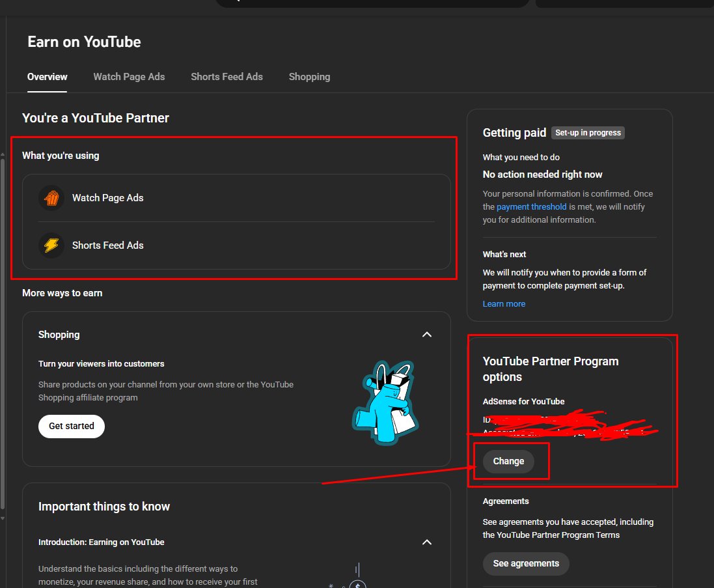Click the See agreements button
The height and width of the screenshot is (588, 714).
click(526, 564)
